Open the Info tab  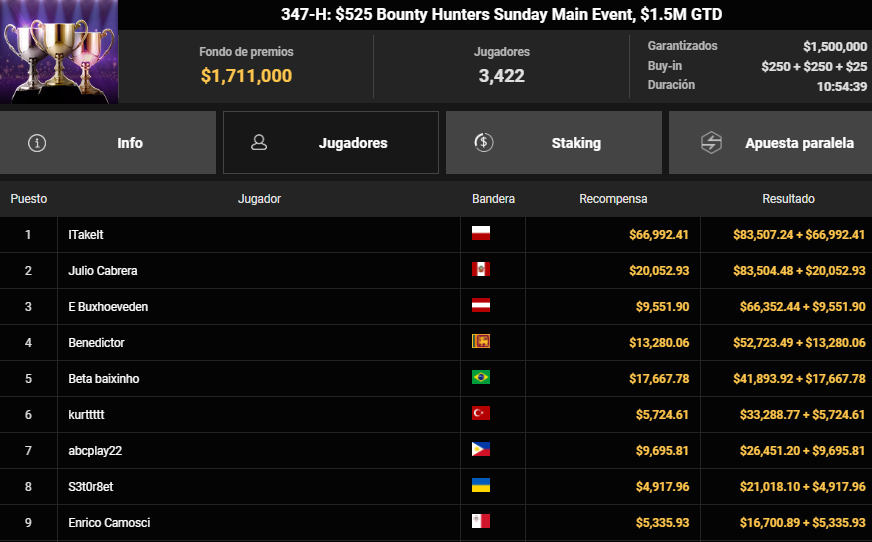pos(108,142)
